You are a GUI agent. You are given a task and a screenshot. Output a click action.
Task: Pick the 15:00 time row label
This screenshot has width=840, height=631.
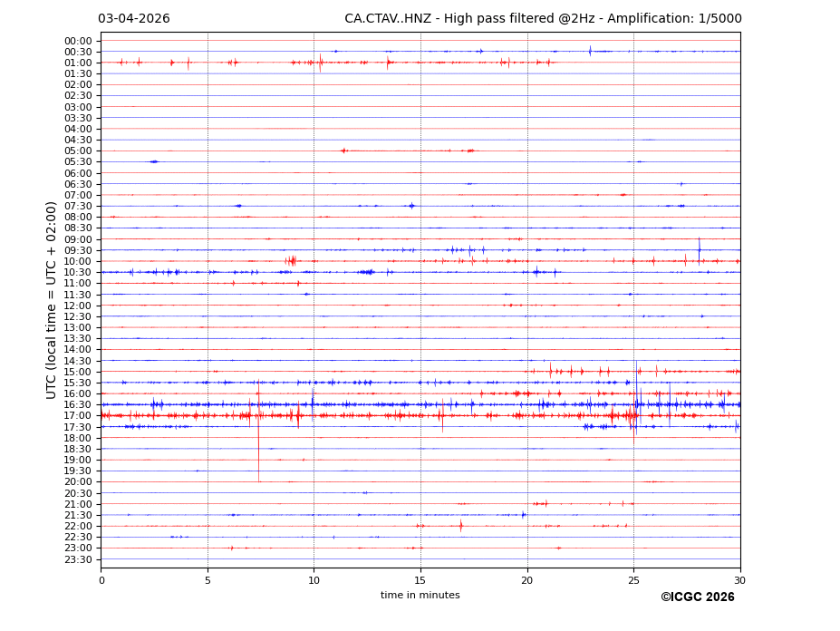pyautogui.click(x=78, y=372)
